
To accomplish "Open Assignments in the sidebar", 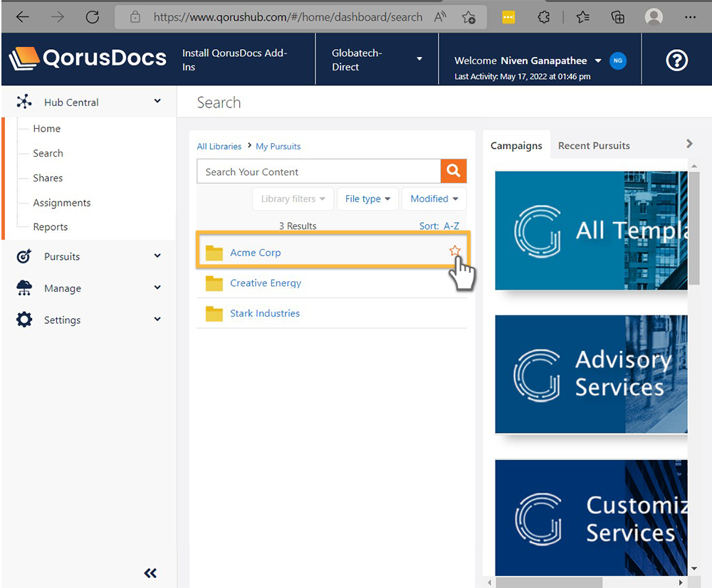I will (62, 203).
